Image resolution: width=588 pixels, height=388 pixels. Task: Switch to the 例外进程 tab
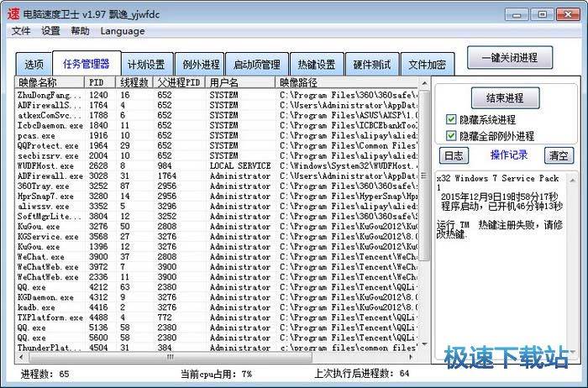click(x=201, y=65)
